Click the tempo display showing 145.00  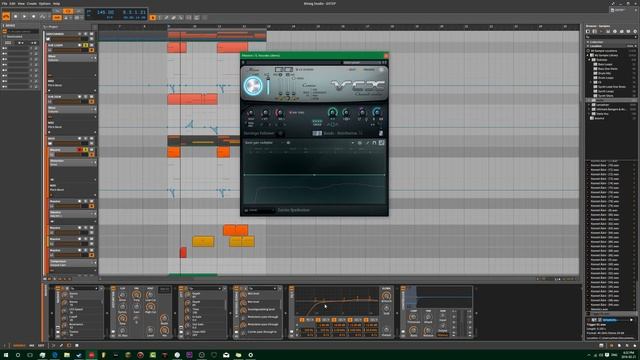tap(105, 13)
